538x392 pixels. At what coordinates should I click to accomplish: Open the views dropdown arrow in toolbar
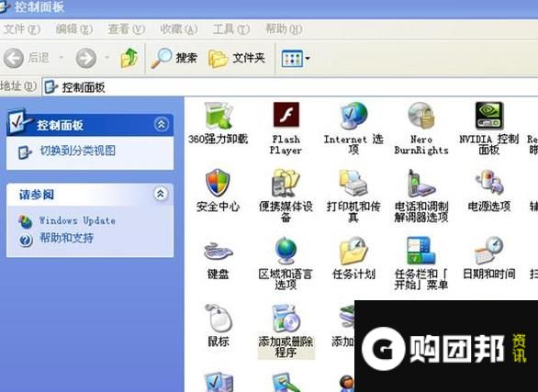(x=308, y=59)
